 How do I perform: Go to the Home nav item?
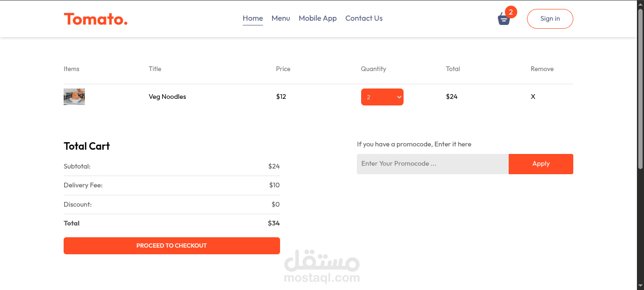click(253, 18)
